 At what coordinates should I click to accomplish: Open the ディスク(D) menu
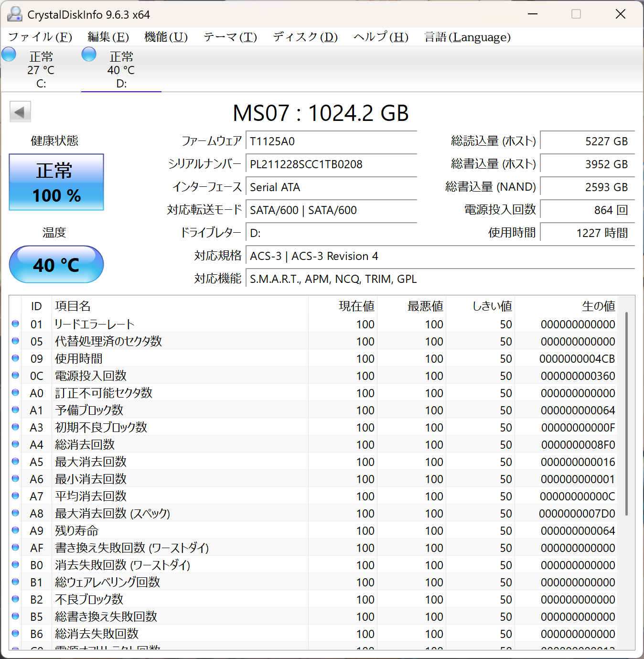(305, 37)
